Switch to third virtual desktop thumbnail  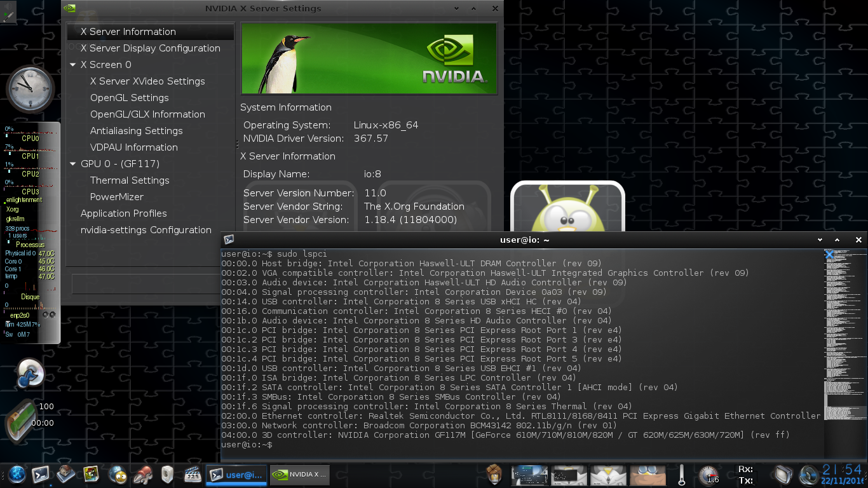pyautogui.click(x=609, y=475)
